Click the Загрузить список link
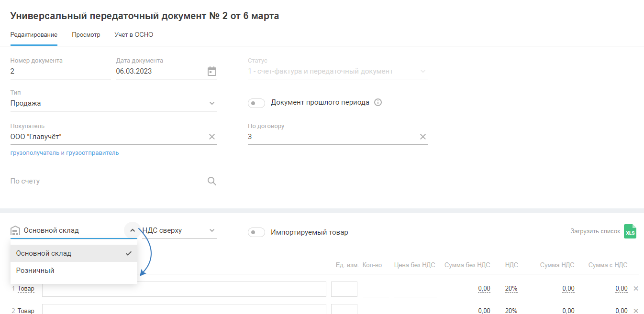The width and height of the screenshot is (644, 314). (595, 231)
